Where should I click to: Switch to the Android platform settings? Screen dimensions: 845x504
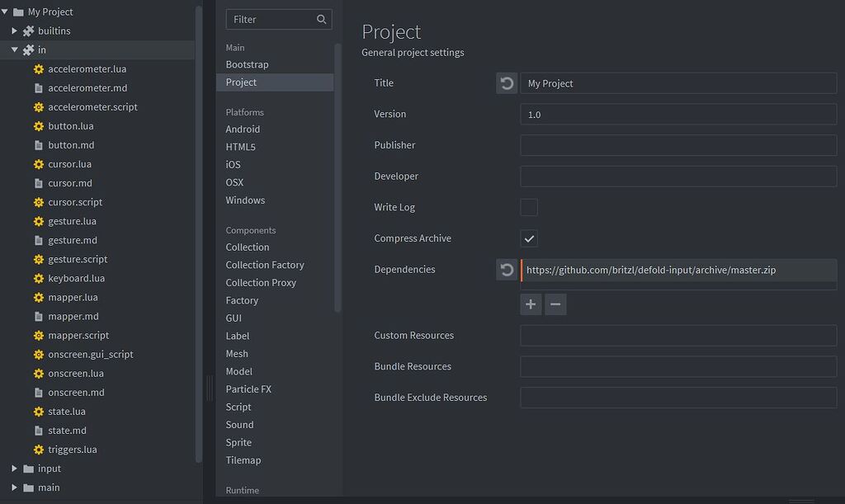pyautogui.click(x=243, y=129)
